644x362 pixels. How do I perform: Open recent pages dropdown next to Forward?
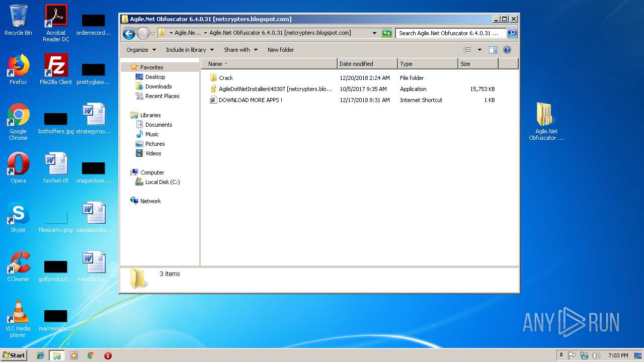152,34
